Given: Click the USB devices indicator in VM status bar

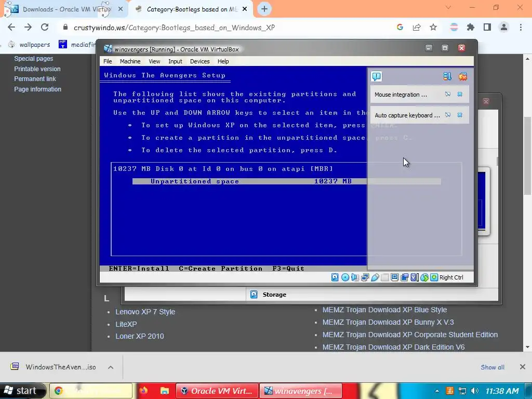Looking at the screenshot, I should (375, 277).
